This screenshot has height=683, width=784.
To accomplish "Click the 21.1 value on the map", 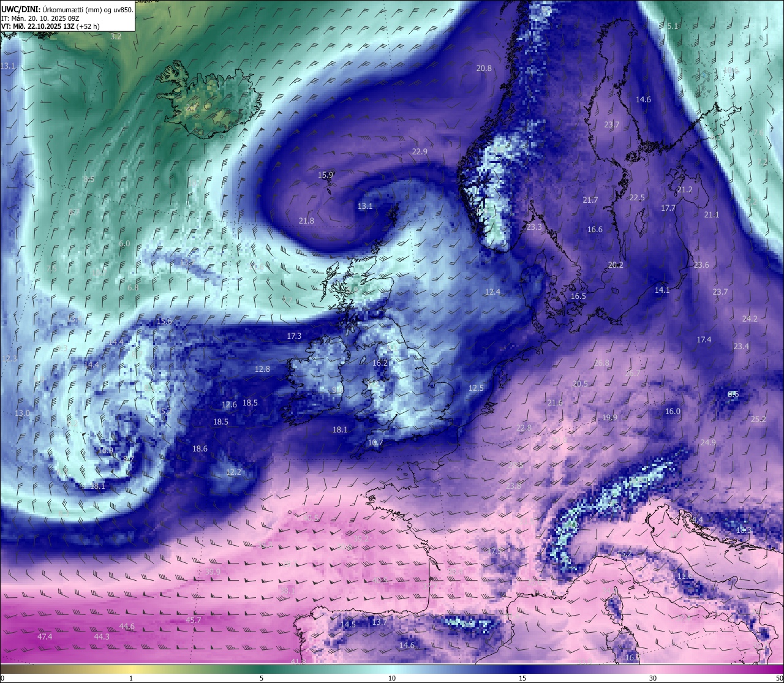I will [711, 214].
